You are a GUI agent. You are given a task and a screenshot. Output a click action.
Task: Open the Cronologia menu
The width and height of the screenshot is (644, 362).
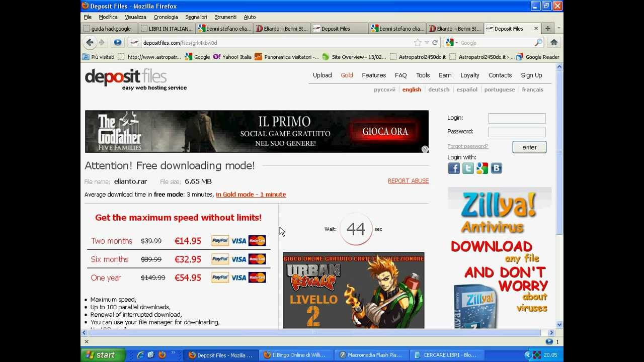(166, 17)
